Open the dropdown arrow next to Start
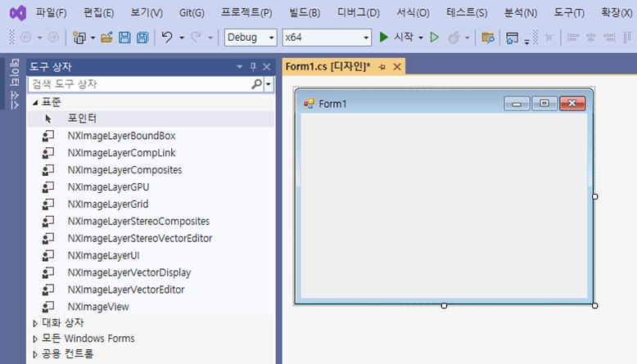637x364 pixels. 421,38
